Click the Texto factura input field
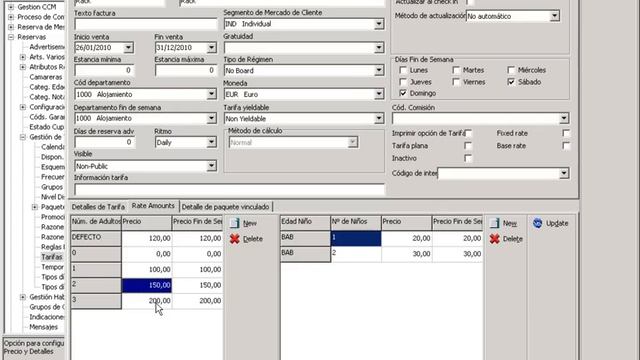Screen dimensions: 640x360 145,24
